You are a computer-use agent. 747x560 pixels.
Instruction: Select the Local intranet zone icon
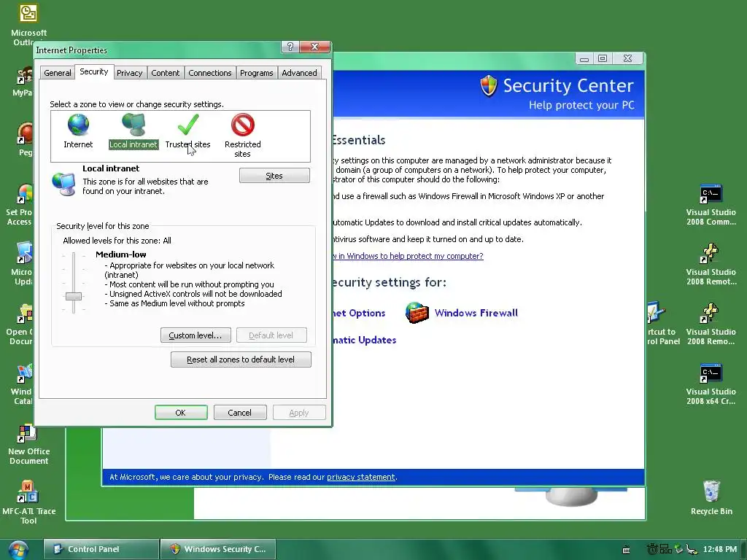[x=133, y=125]
